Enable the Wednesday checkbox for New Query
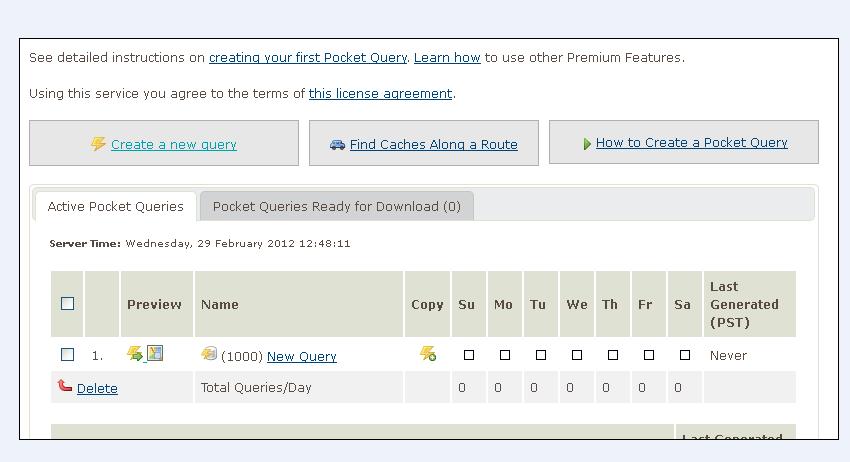This screenshot has width=850, height=462. click(577, 355)
